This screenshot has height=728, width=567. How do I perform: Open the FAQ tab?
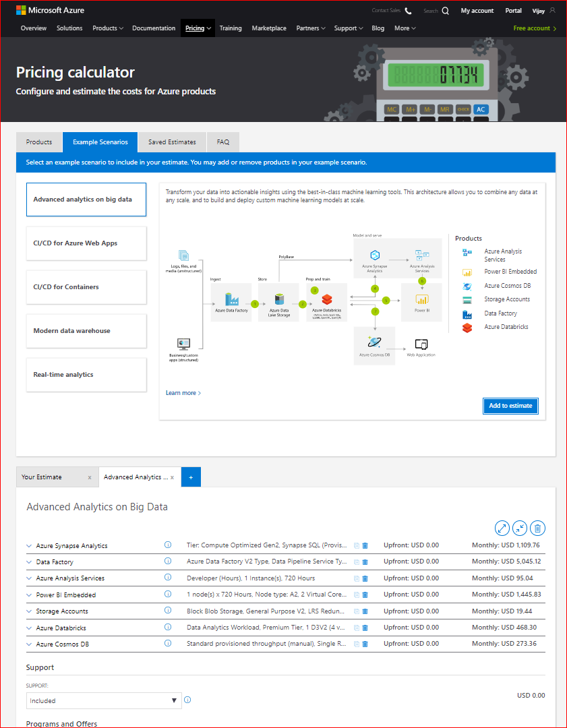[223, 142]
